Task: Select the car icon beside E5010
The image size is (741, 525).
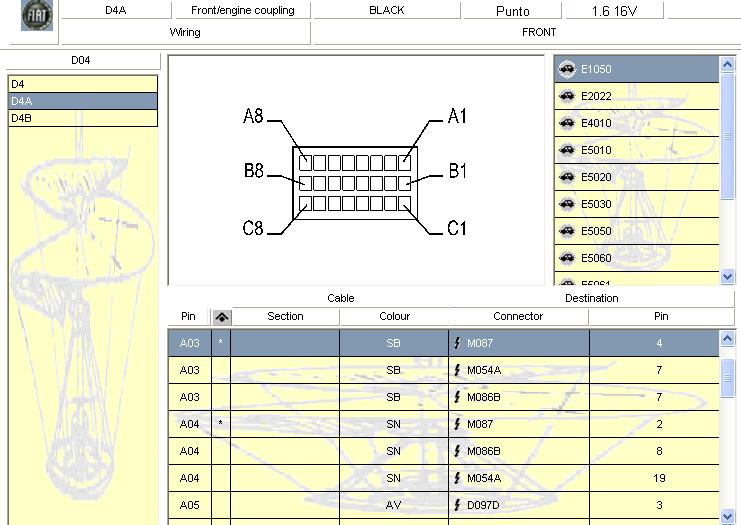Action: (567, 150)
